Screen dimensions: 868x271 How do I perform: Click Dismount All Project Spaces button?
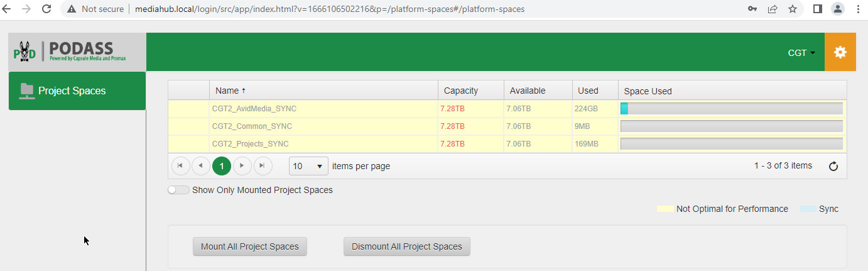click(407, 246)
